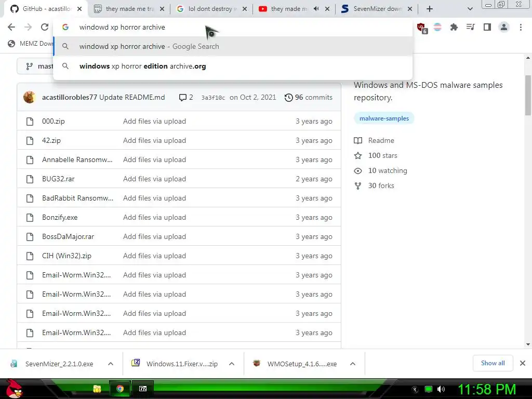Expand options for SevenMizer_2.2.1.0.exe download
532x399 pixels.
click(111, 364)
